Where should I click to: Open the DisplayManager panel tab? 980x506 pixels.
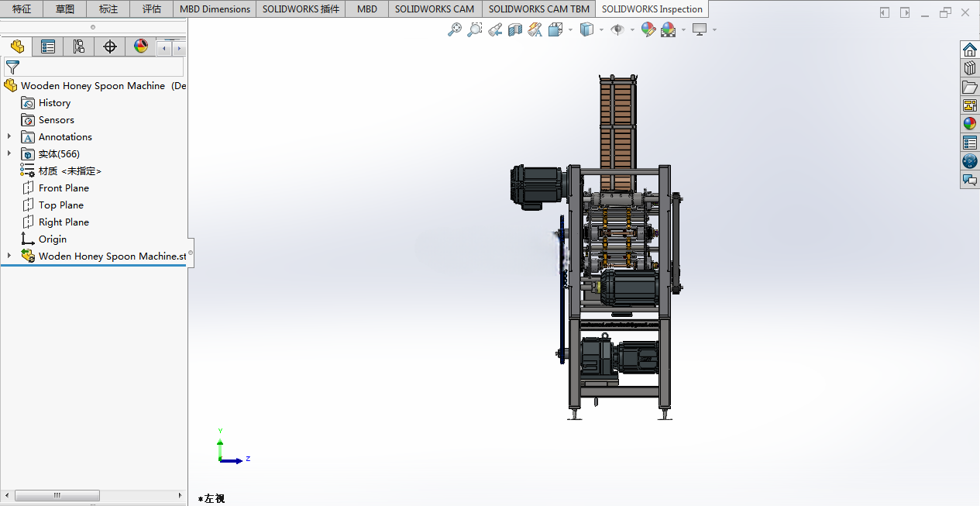pyautogui.click(x=141, y=46)
